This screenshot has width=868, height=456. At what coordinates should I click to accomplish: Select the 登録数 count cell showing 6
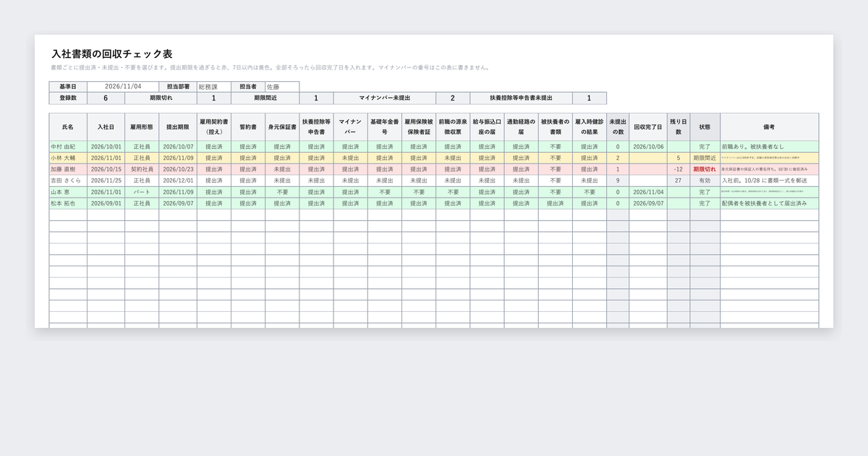[x=106, y=98]
